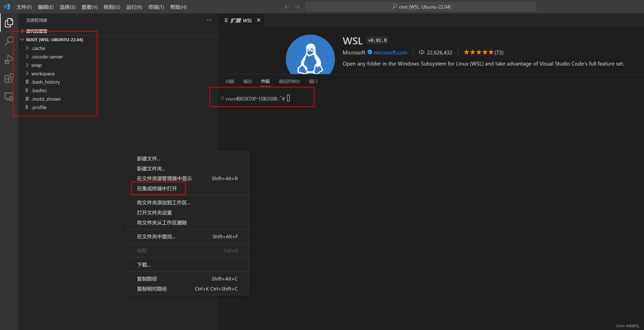Image resolution: width=644 pixels, height=330 pixels.
Task: Switch to the 调试控制台 panel tab
Action: [289, 81]
